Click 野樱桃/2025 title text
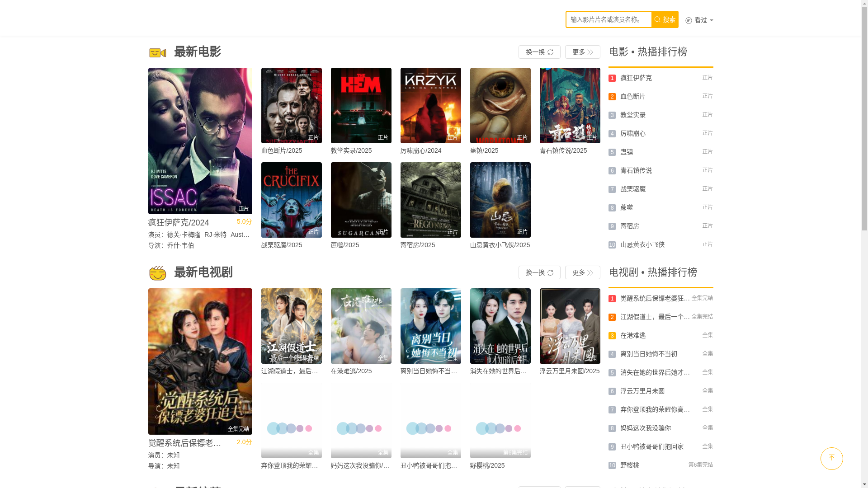 (x=487, y=465)
